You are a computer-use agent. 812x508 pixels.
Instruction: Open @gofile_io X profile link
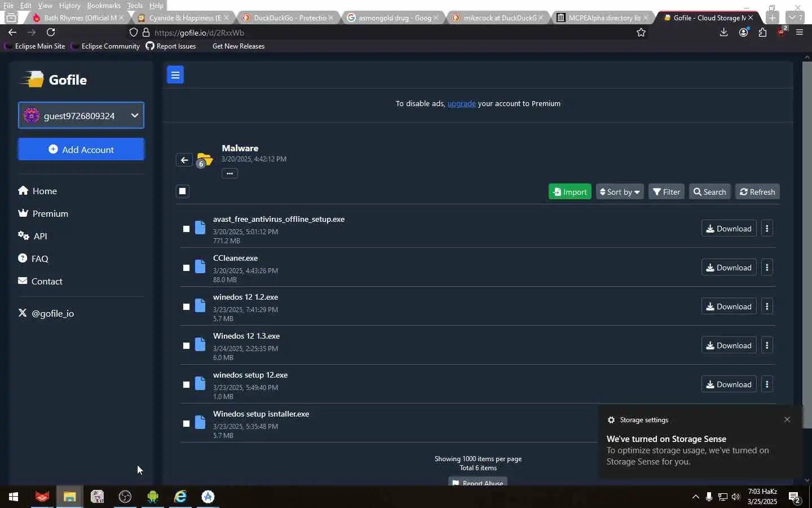coord(46,313)
